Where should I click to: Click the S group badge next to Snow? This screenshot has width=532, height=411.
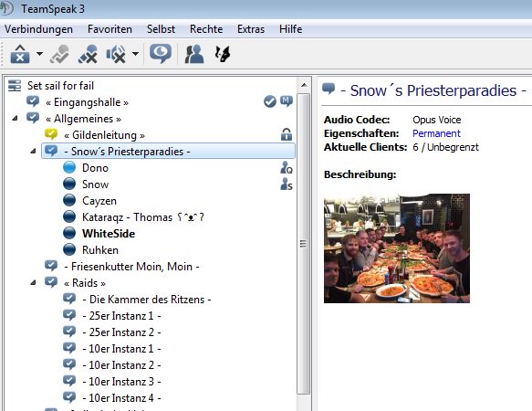pyautogui.click(x=287, y=184)
